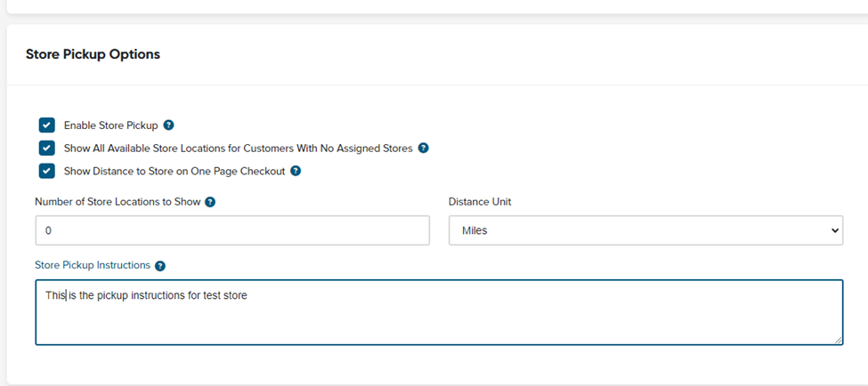Screen dimensions: 868x386
Task: Click the textarea resize handle corner
Action: click(x=839, y=341)
